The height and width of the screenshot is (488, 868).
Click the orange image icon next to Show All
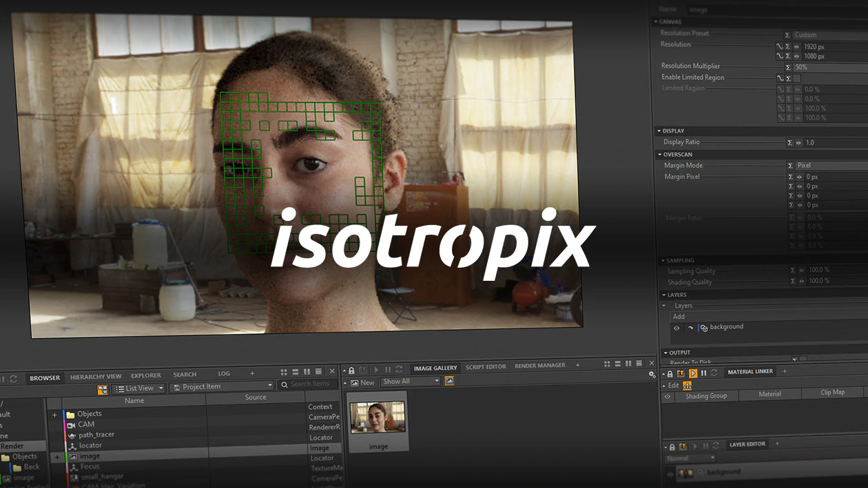[449, 381]
